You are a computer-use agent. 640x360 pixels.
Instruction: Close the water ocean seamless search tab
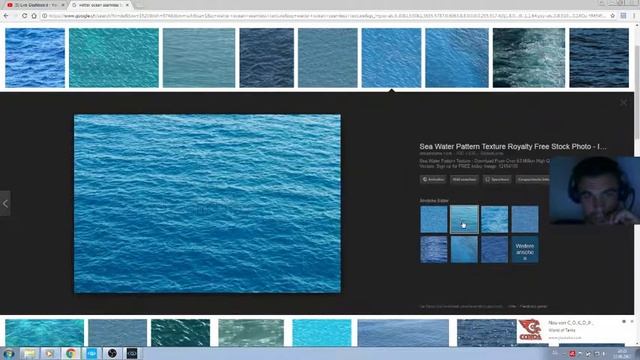click(x=127, y=5)
